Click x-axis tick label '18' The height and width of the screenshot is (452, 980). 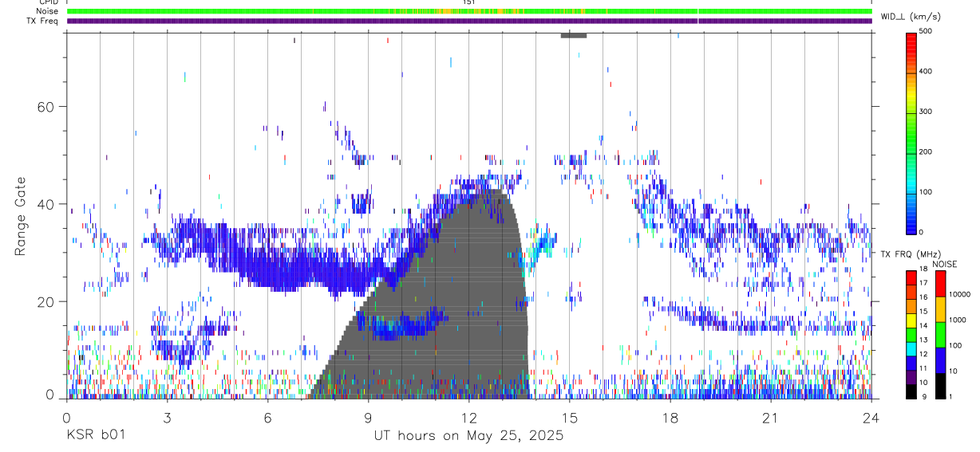pos(670,417)
